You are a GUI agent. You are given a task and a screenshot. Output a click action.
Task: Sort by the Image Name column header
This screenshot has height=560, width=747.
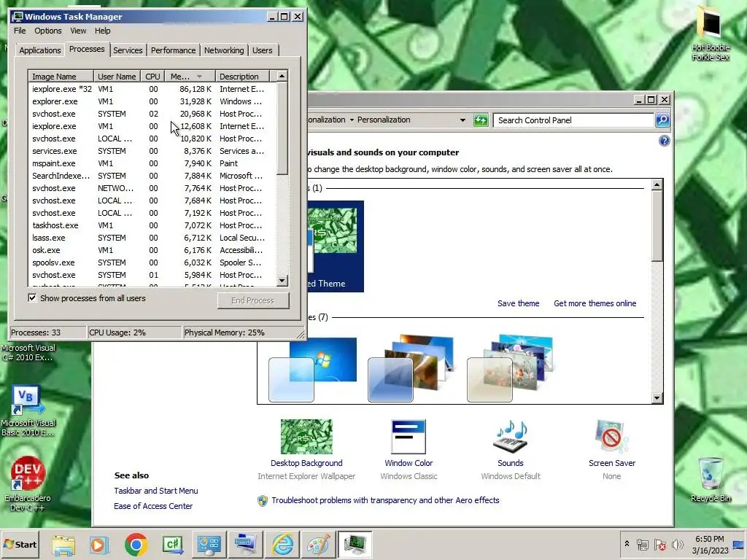click(61, 76)
